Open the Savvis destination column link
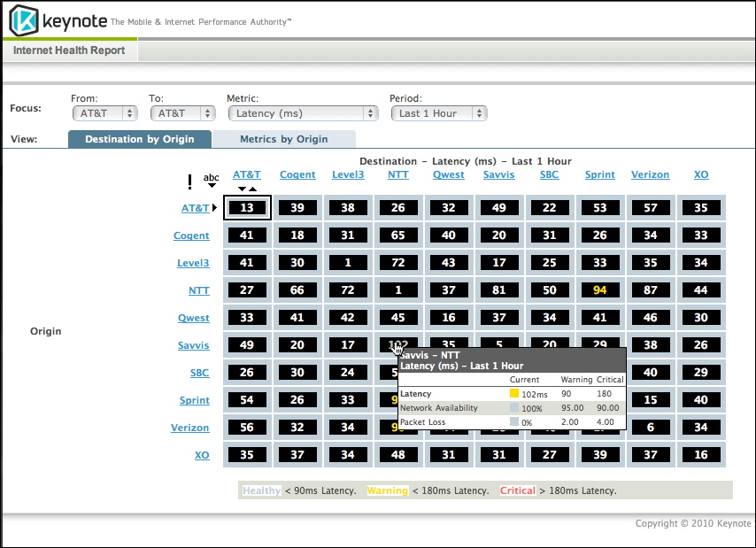Viewport: 756px width, 548px height. click(x=499, y=174)
